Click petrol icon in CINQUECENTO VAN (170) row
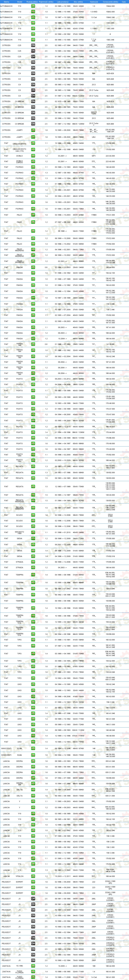Image resolution: width=129 pixels, height=980 pixels. point(33,150)
